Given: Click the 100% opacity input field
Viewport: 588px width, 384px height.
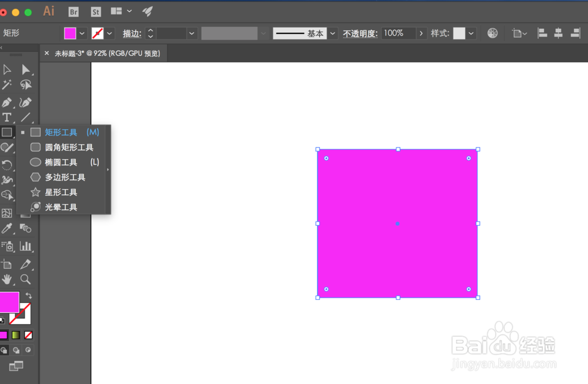Looking at the screenshot, I should point(399,34).
